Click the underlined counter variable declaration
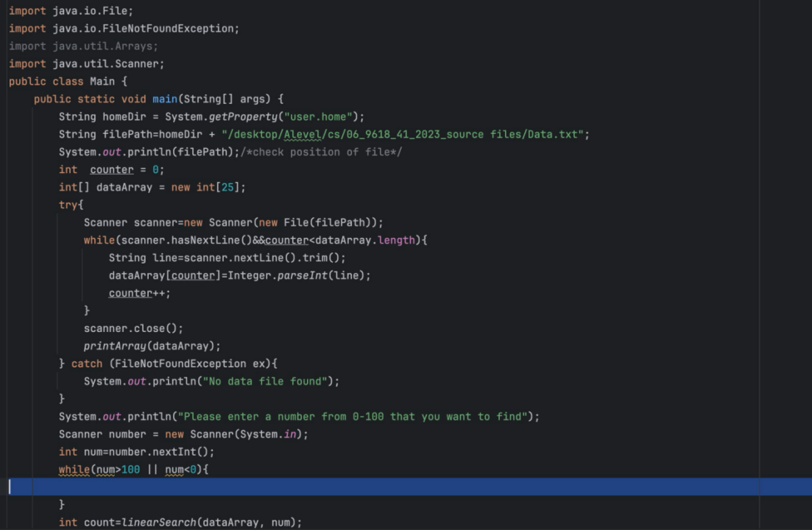 112,170
